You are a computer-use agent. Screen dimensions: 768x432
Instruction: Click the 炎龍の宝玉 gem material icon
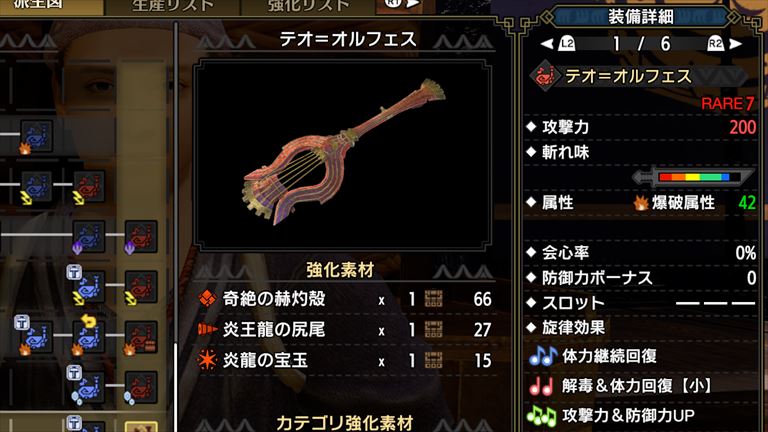[x=207, y=360]
